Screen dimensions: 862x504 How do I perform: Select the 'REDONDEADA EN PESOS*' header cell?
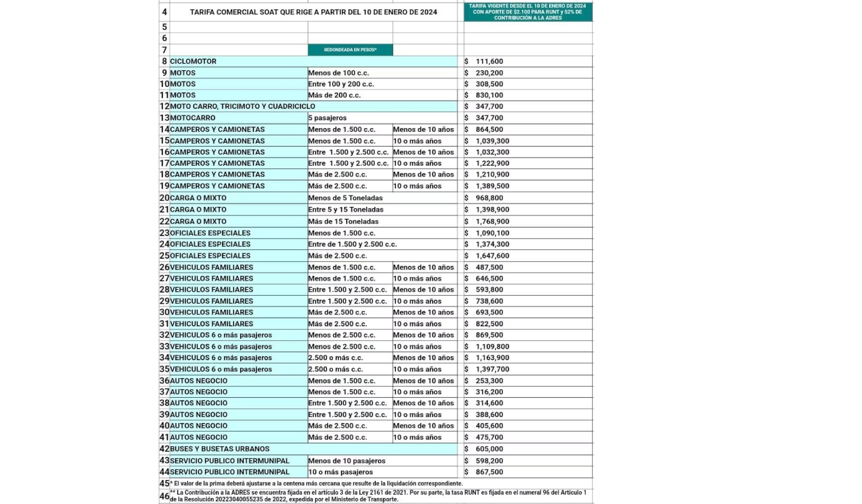[x=350, y=50]
